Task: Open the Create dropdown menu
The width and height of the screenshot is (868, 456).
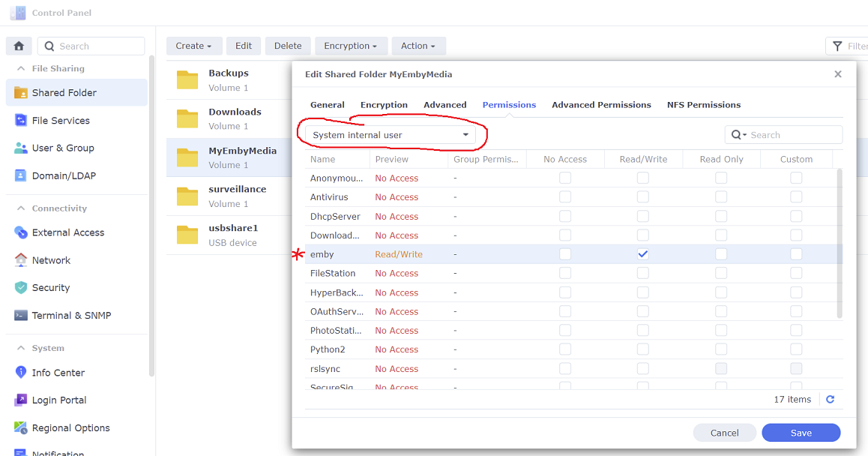Action: coord(193,46)
